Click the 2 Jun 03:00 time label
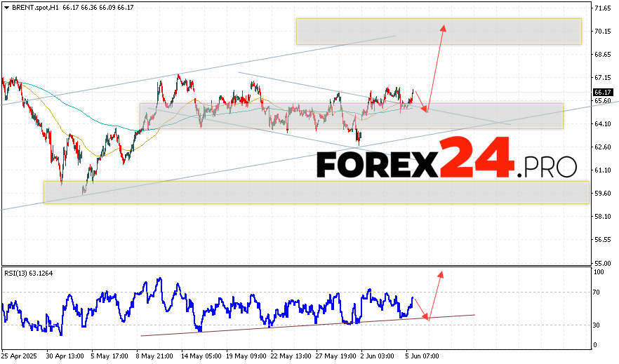 [378, 356]
